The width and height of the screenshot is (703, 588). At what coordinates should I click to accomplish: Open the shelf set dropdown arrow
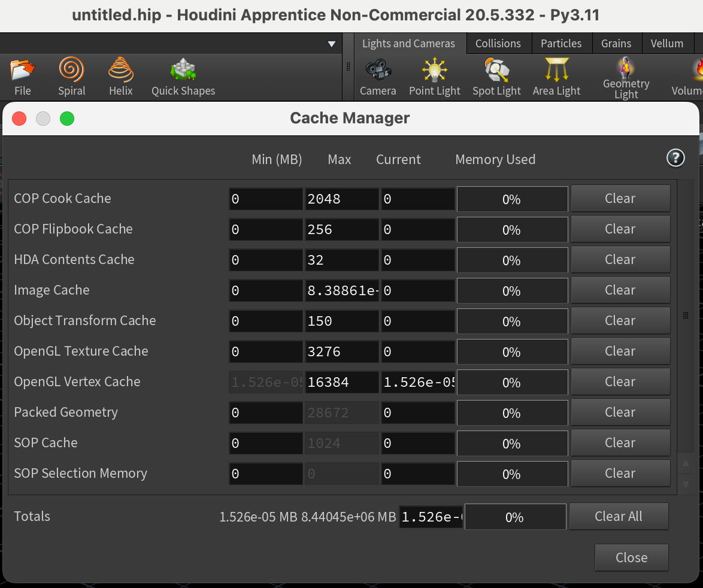(332, 44)
